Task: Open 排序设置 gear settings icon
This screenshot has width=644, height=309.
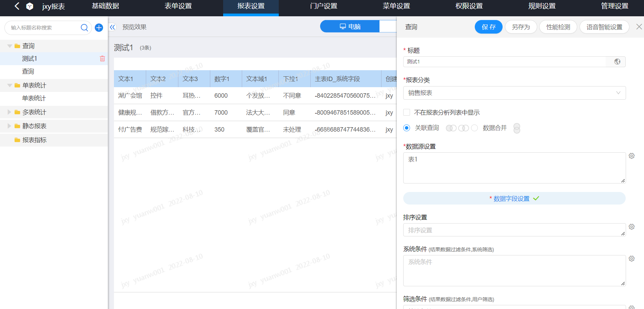Action: pos(631,227)
